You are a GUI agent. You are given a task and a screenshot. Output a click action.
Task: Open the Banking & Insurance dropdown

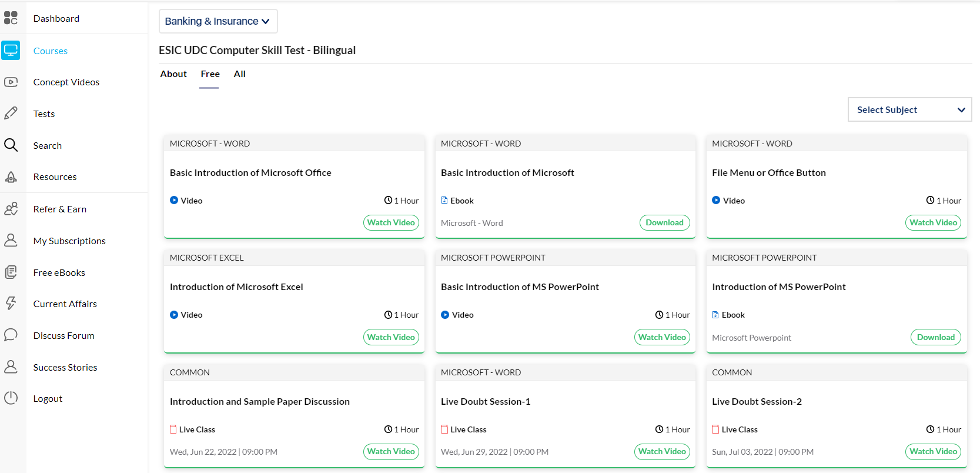[218, 21]
